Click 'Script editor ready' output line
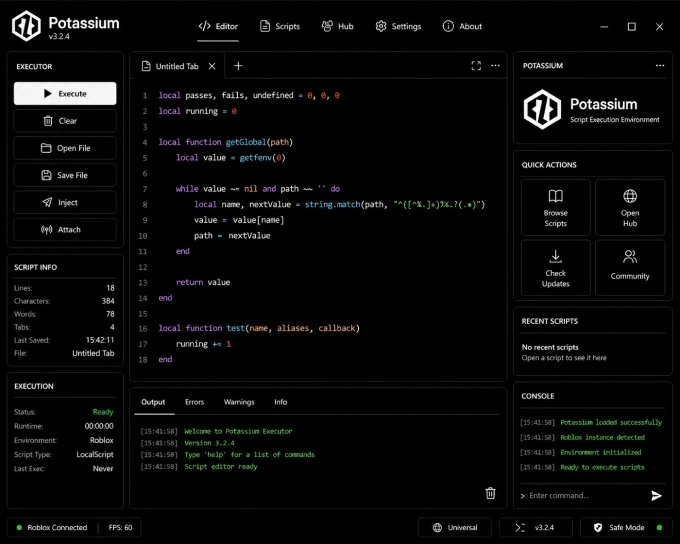The width and height of the screenshot is (680, 544). [x=221, y=467]
